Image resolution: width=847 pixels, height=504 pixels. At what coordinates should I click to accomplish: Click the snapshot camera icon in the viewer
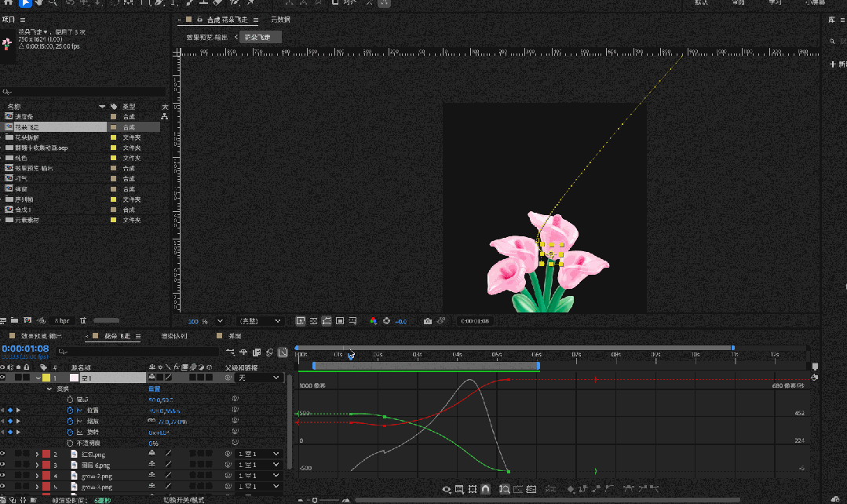point(427,321)
